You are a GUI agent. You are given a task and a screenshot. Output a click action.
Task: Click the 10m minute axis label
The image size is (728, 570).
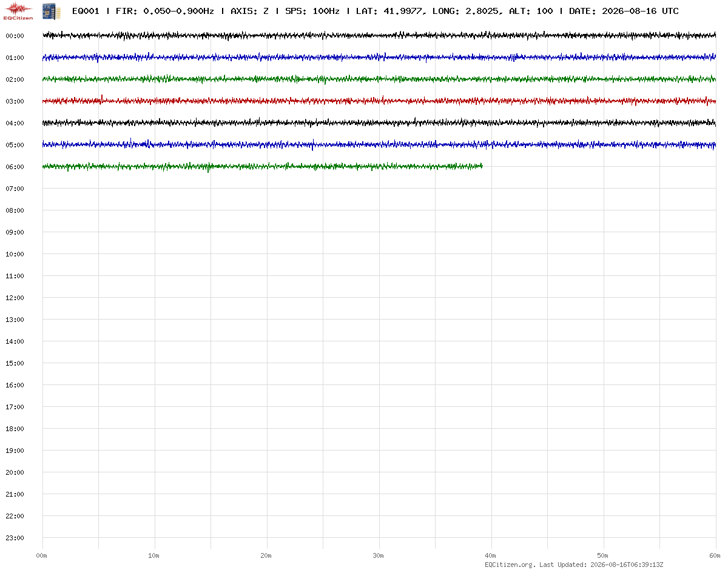coord(154,555)
